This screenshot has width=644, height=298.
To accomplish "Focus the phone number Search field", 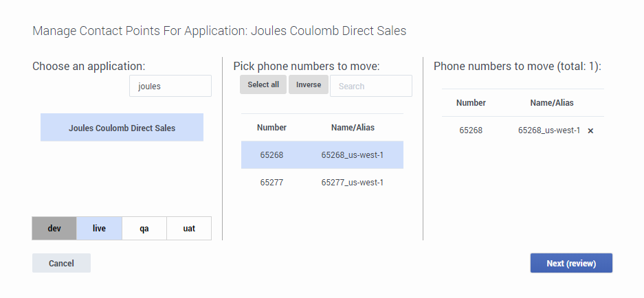I will 370,87.
